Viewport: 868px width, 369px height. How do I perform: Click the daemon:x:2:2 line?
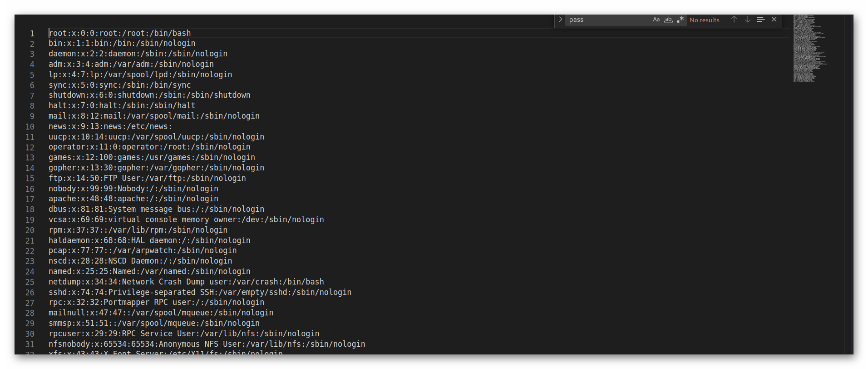138,54
